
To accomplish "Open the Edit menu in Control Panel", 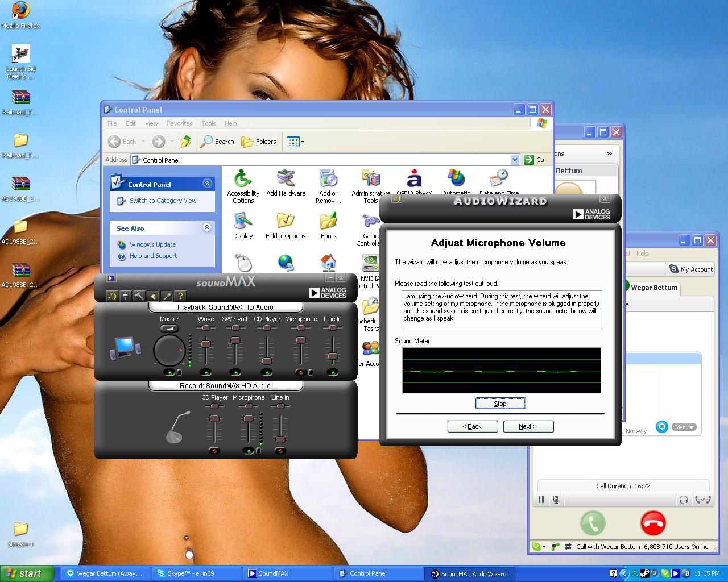I will point(131,123).
